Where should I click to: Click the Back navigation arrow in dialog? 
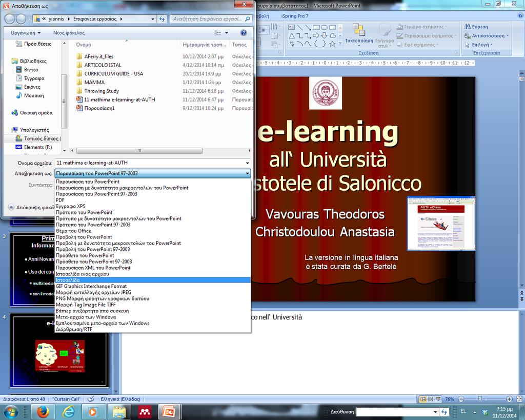click(x=9, y=19)
